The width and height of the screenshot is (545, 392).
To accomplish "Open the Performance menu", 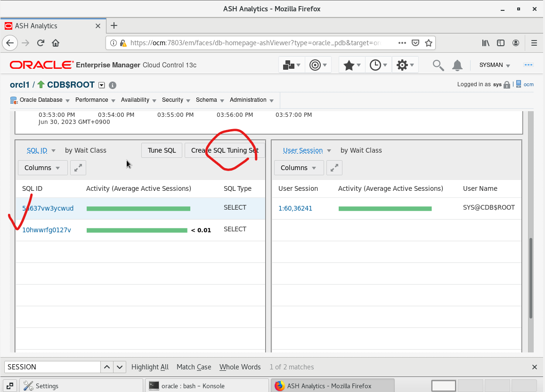I will tap(95, 100).
